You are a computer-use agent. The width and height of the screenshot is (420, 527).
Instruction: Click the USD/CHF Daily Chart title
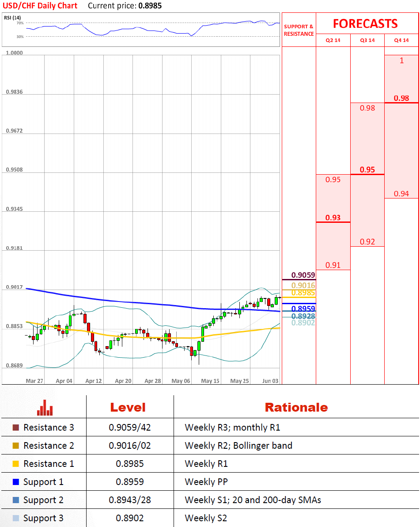pos(40,6)
